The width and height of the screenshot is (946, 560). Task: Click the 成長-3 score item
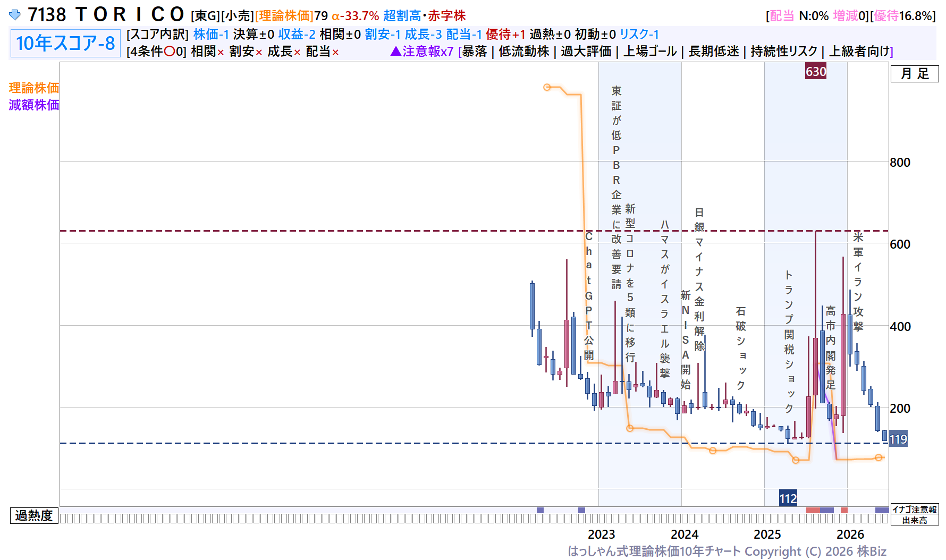click(x=424, y=35)
